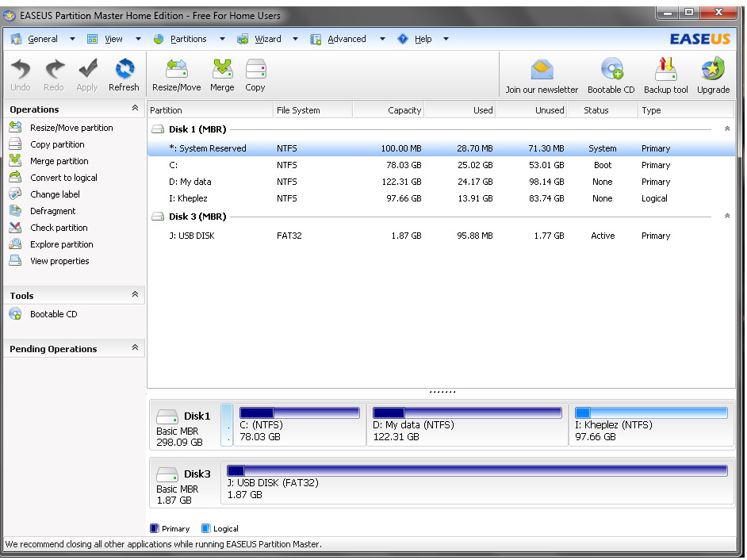Click the EASEUS logo
The height and width of the screenshot is (560, 747).
(x=700, y=39)
